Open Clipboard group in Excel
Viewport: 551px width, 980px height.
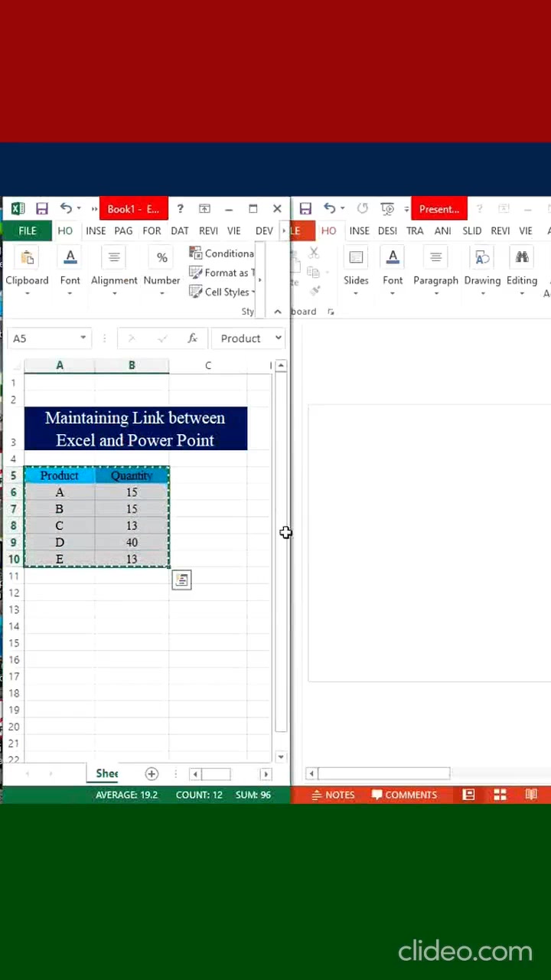coord(27,272)
